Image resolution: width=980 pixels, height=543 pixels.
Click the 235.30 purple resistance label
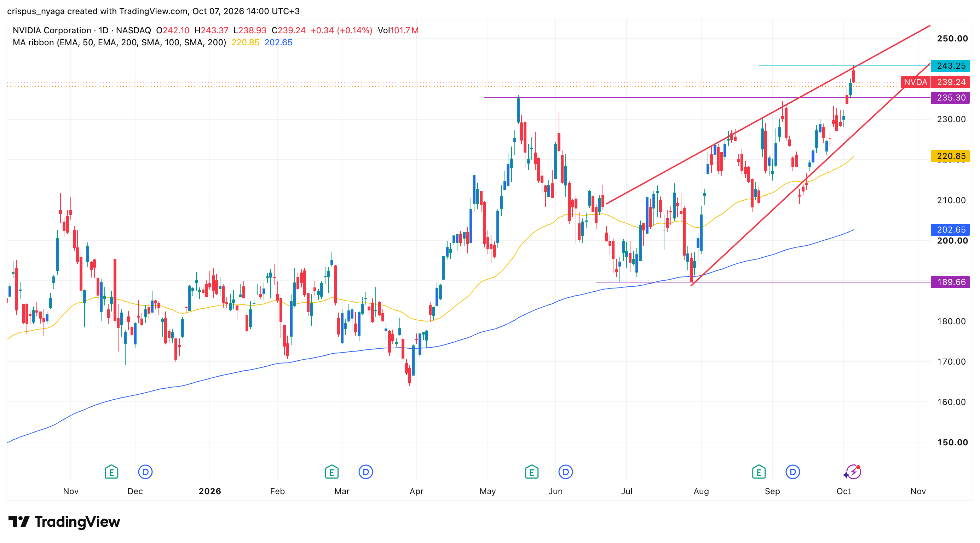click(950, 97)
